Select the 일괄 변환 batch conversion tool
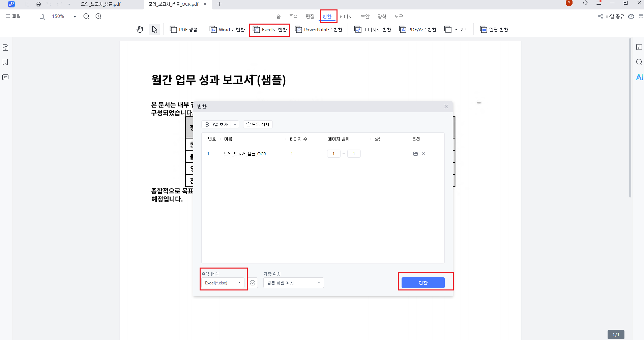This screenshot has height=340, width=644. point(494,29)
